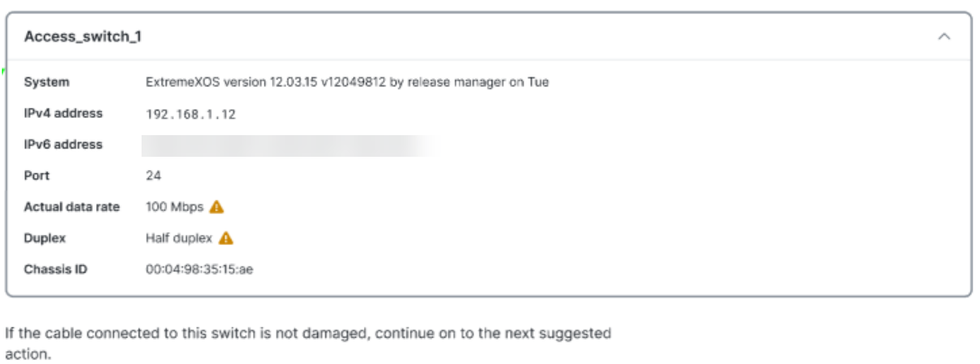Collapse the Access_switch_1 panel chevron
The height and width of the screenshot is (364, 980).
click(x=944, y=37)
